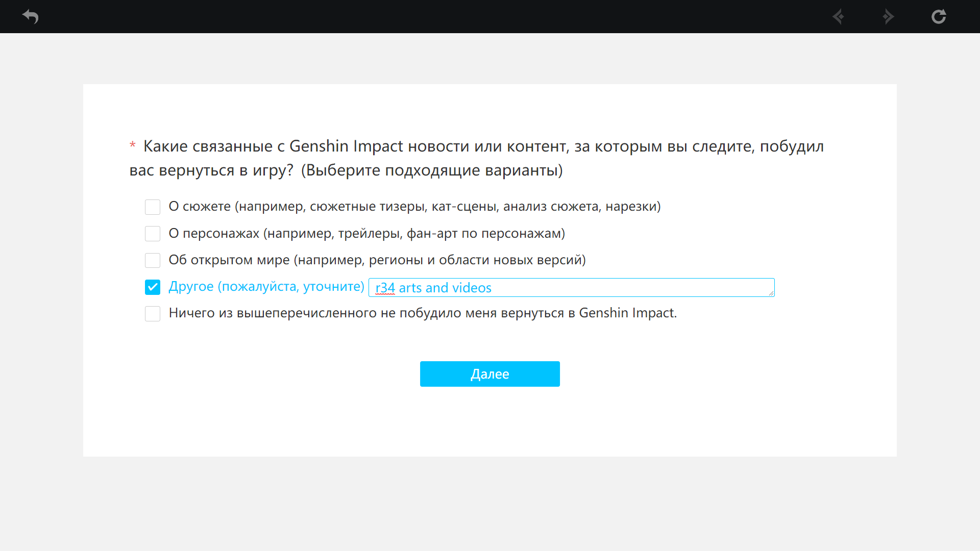Click empty space inside the 'Другое' text field
Screen dimensions: 980x551
click(x=633, y=288)
